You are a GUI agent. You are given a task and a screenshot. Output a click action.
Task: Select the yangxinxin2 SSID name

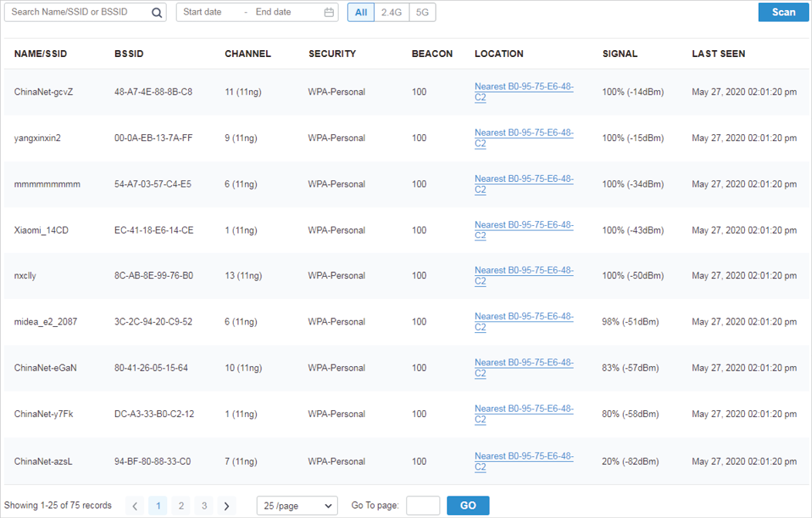[x=37, y=138]
